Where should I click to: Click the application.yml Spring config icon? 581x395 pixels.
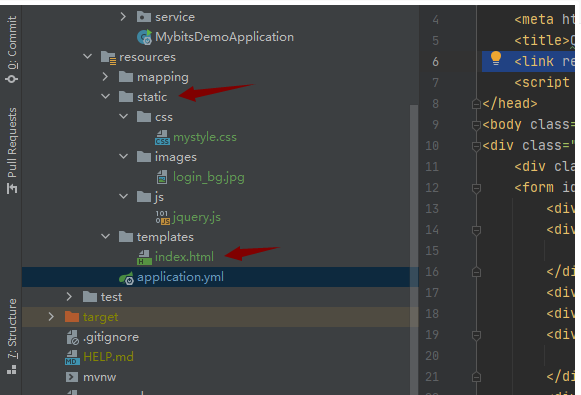point(126,278)
